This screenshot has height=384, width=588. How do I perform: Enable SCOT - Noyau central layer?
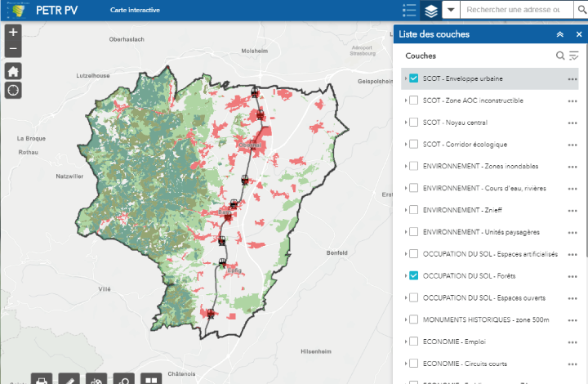click(x=413, y=123)
